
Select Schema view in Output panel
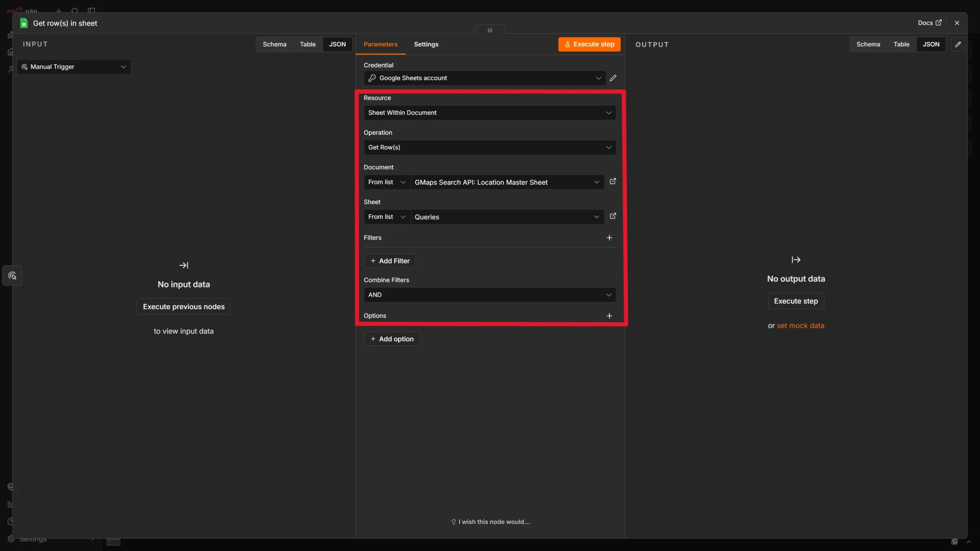coord(868,44)
